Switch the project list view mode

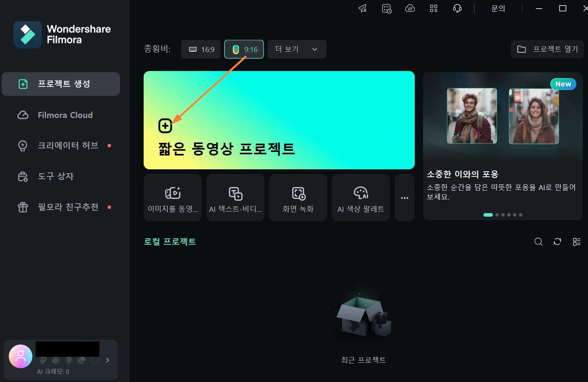coord(577,242)
